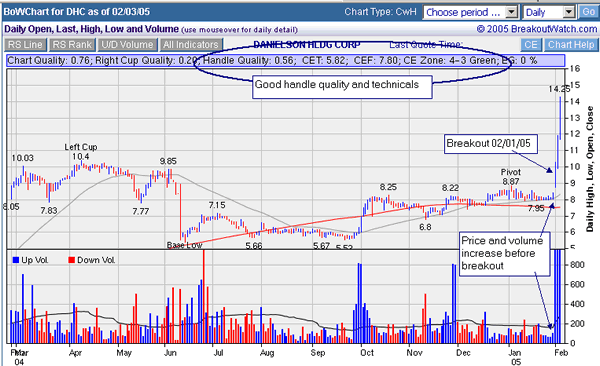Click the 8.25 price label
600x366 pixels.
388,187
